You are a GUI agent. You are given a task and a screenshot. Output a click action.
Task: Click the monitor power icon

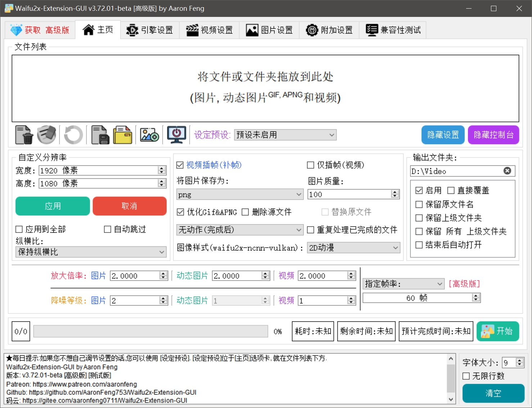176,135
